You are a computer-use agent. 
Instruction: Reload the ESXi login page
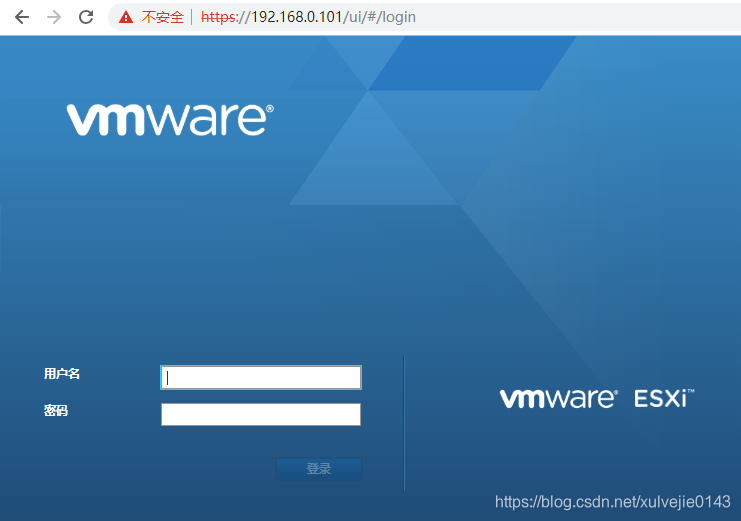coord(86,17)
